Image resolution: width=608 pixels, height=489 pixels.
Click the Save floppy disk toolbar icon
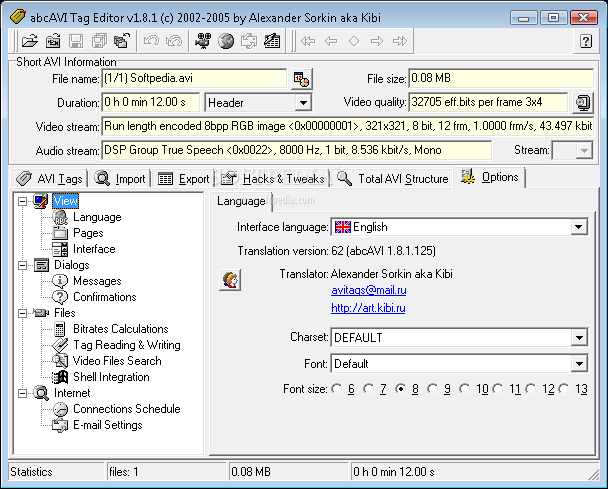click(76, 41)
